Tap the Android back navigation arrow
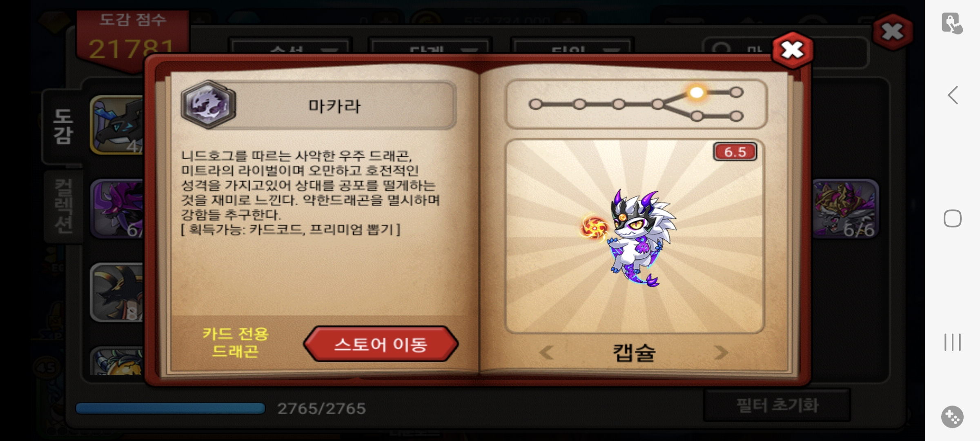Viewport: 980px width, 441px height. click(953, 96)
